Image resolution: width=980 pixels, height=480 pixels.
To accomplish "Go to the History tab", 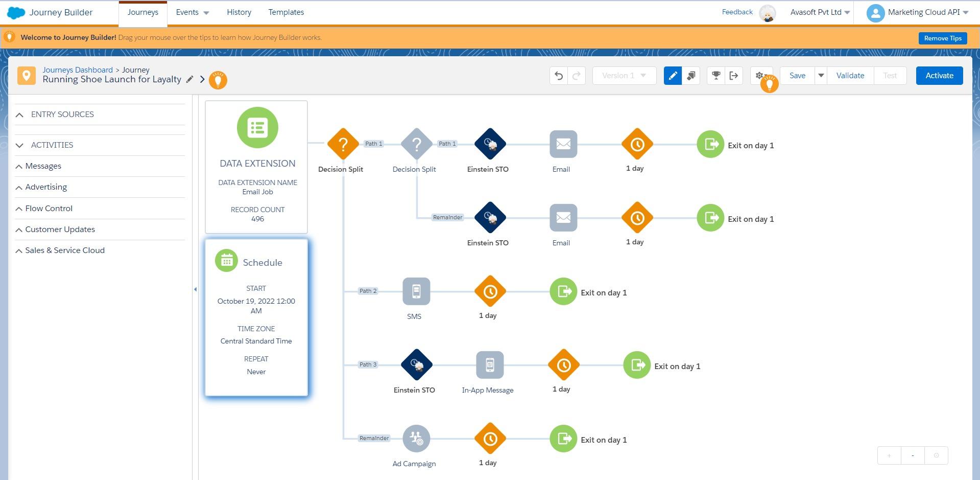I will [x=239, y=12].
